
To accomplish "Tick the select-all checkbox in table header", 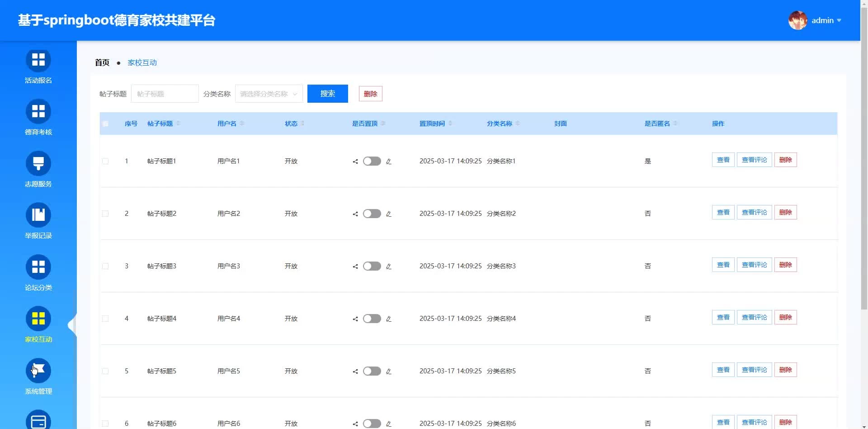I will [105, 124].
